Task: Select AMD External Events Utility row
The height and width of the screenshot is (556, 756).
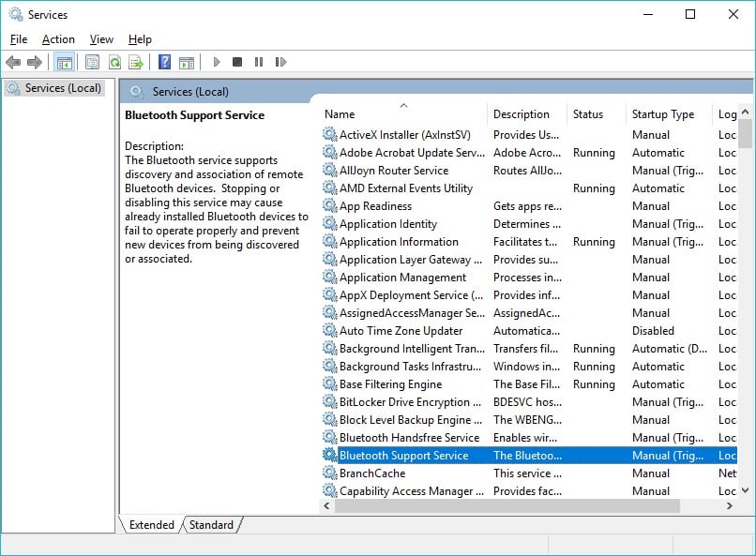Action: (529, 188)
